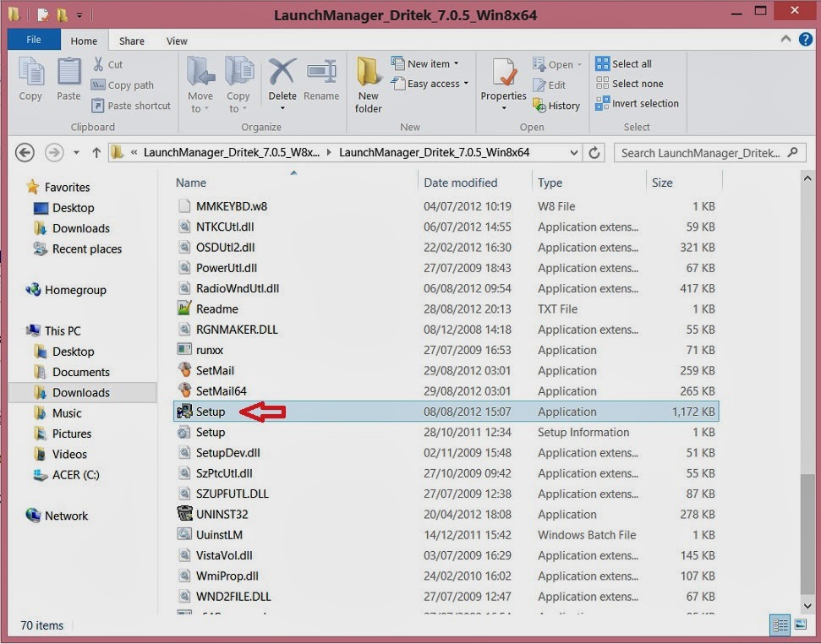
Task: Open Favorites Desktop in sidebar
Action: coord(64,208)
